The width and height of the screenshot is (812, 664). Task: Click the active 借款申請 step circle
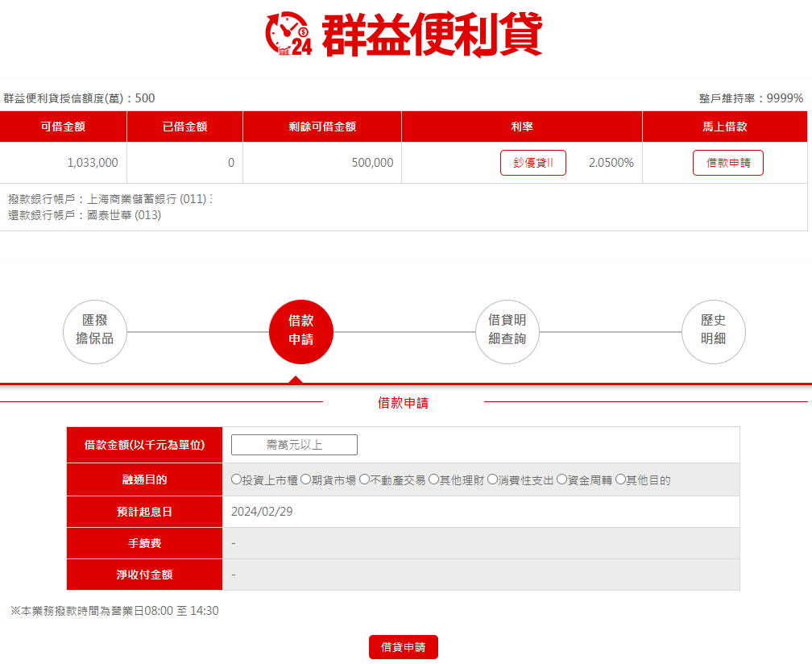[300, 331]
